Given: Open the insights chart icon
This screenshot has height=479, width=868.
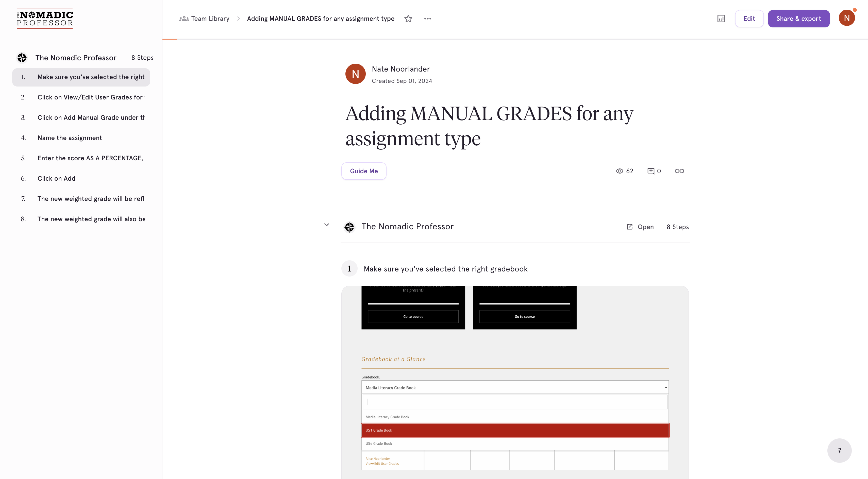Looking at the screenshot, I should point(721,19).
